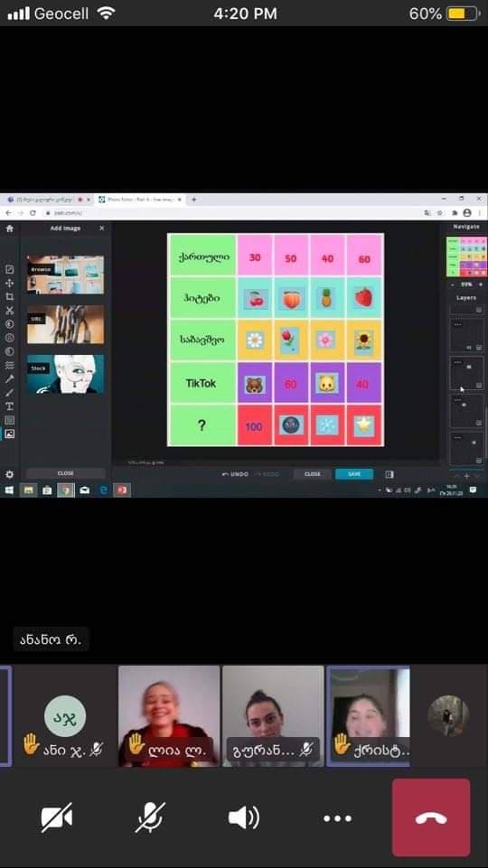This screenshot has height=868, width=488.
Task: Click the pineapple emoji cell
Action: pos(327,298)
